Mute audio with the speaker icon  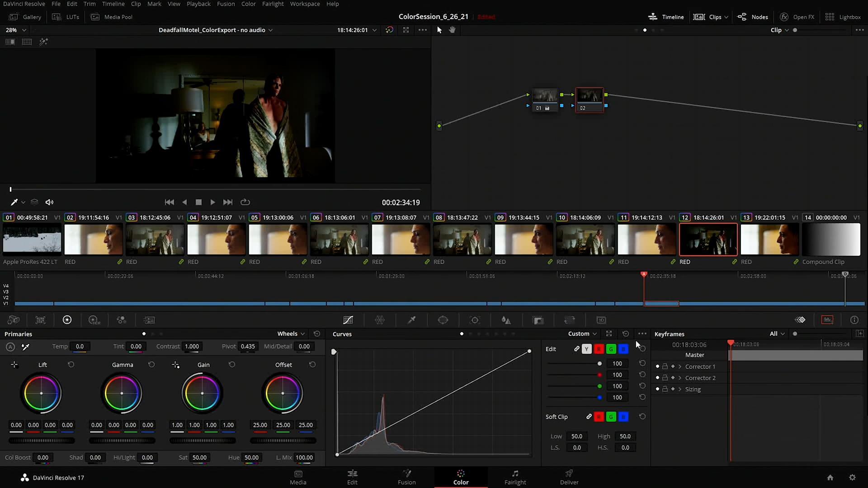coord(50,202)
